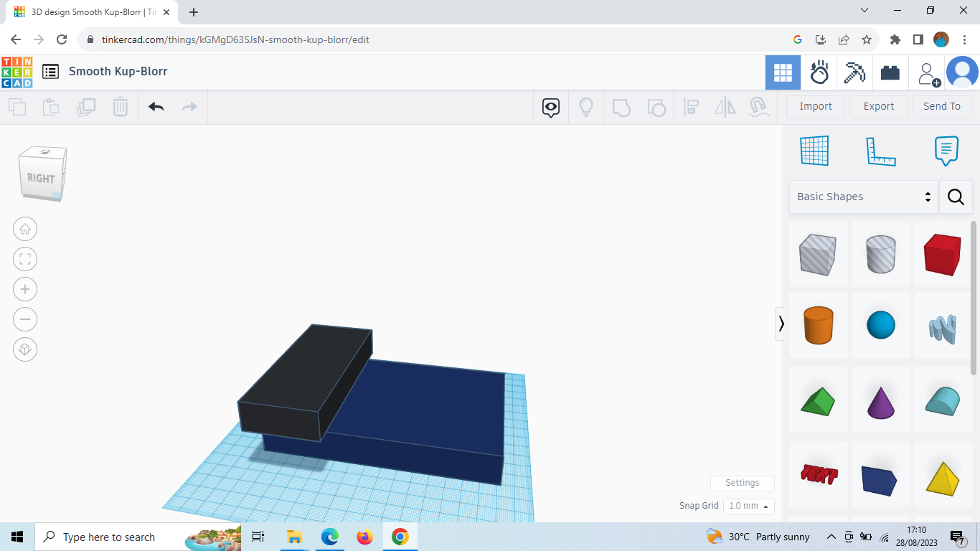This screenshot has height=551, width=980.
Task: Click the shape search magnifier icon
Action: point(956,197)
